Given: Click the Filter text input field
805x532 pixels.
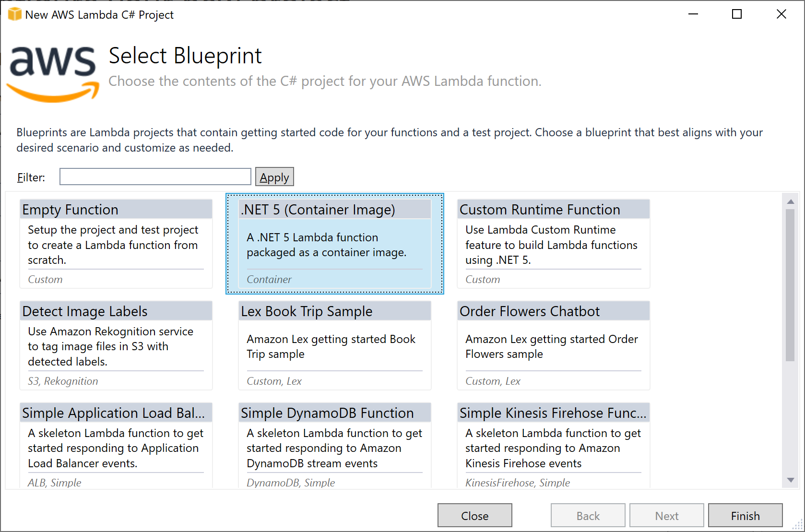Looking at the screenshot, I should tap(155, 177).
